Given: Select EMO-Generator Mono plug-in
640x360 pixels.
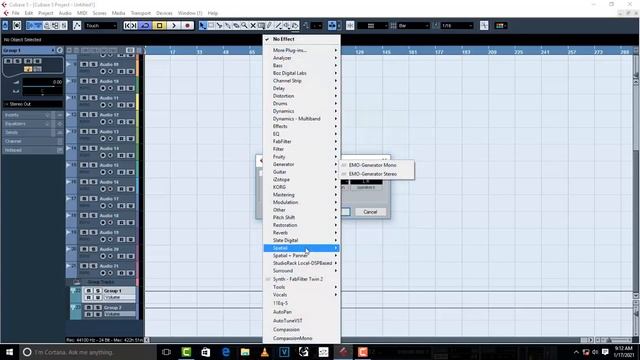Looking at the screenshot, I should point(378,165).
